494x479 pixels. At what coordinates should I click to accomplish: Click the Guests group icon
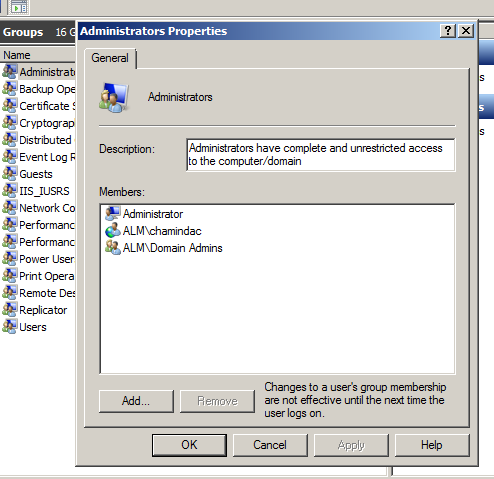9,174
